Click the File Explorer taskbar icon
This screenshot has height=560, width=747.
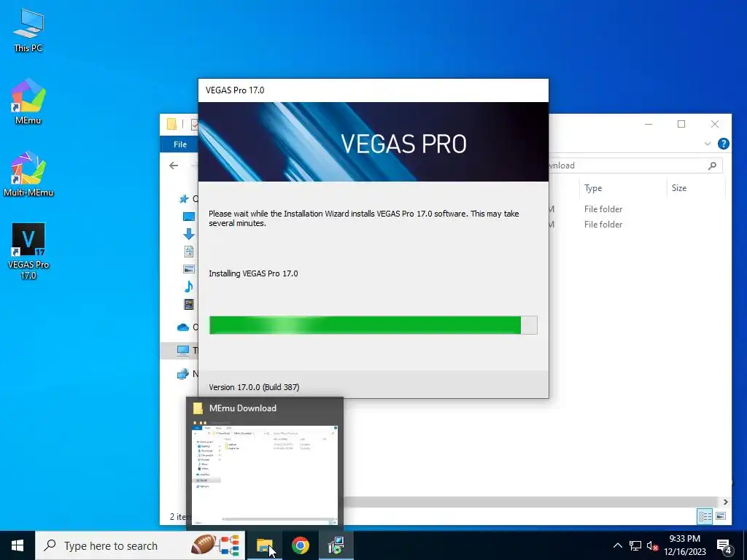tap(264, 545)
